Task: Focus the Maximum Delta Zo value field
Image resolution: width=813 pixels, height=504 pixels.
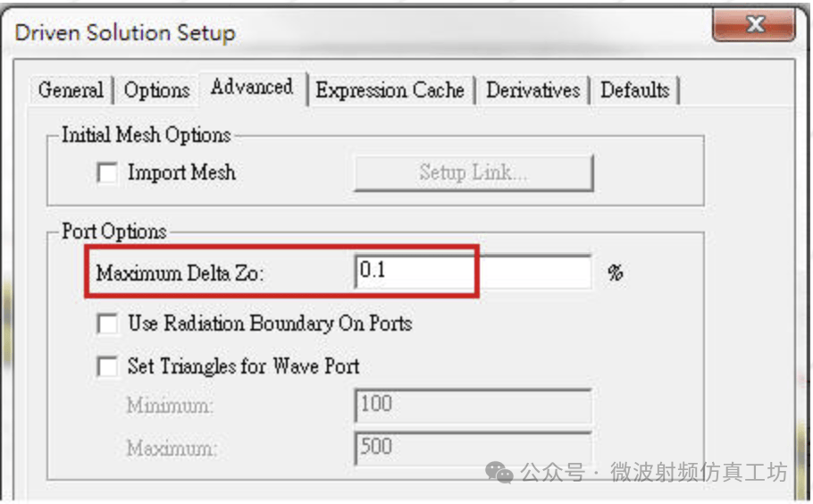Action: point(474,272)
